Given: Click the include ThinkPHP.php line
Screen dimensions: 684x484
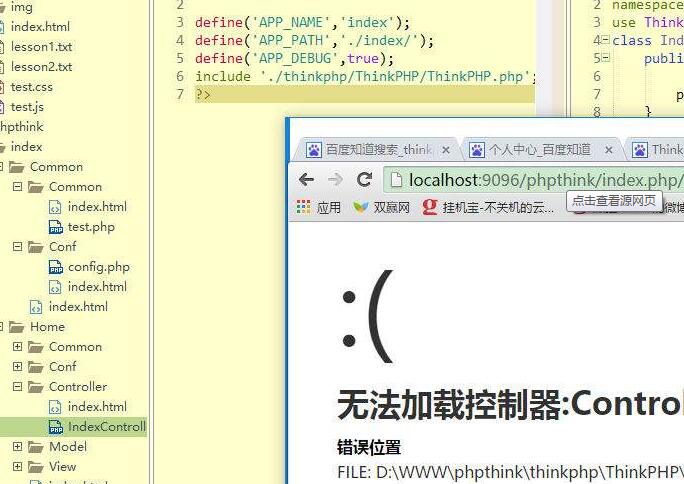Looking at the screenshot, I should [366, 76].
